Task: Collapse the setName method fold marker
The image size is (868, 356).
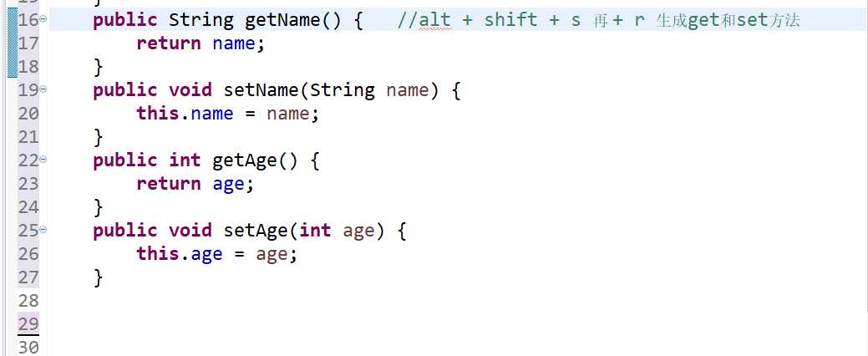Action: click(x=43, y=89)
